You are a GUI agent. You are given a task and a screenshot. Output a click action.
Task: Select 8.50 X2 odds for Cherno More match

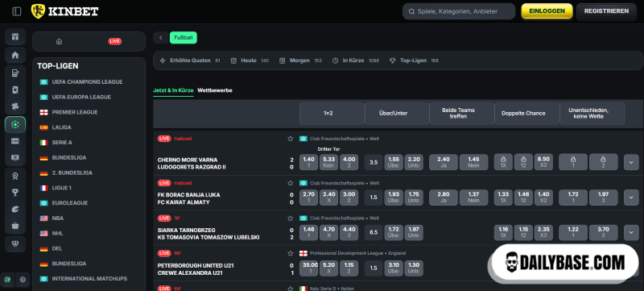click(x=543, y=162)
